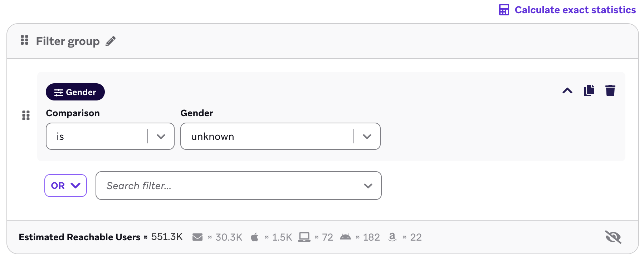Open the Gender dropdown showing unknown

(x=280, y=136)
